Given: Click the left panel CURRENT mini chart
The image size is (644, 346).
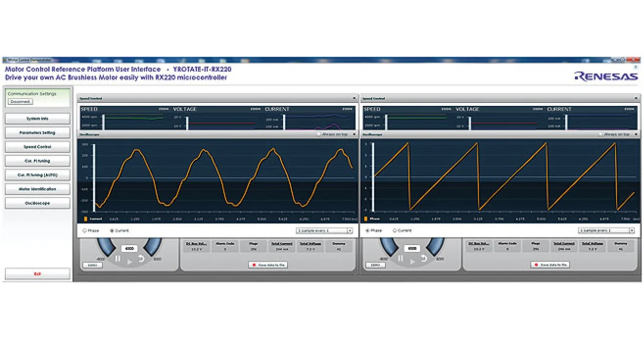Looking at the screenshot, I should coord(309,118).
